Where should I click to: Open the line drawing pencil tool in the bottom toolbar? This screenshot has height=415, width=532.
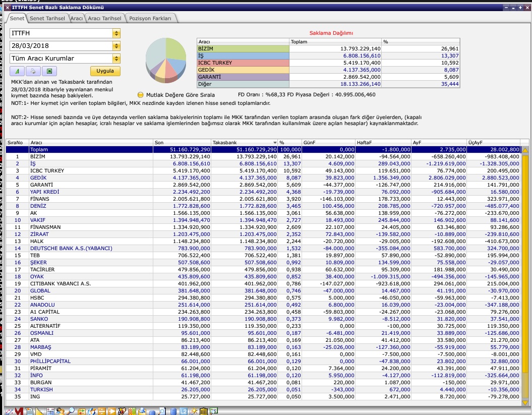point(9,411)
